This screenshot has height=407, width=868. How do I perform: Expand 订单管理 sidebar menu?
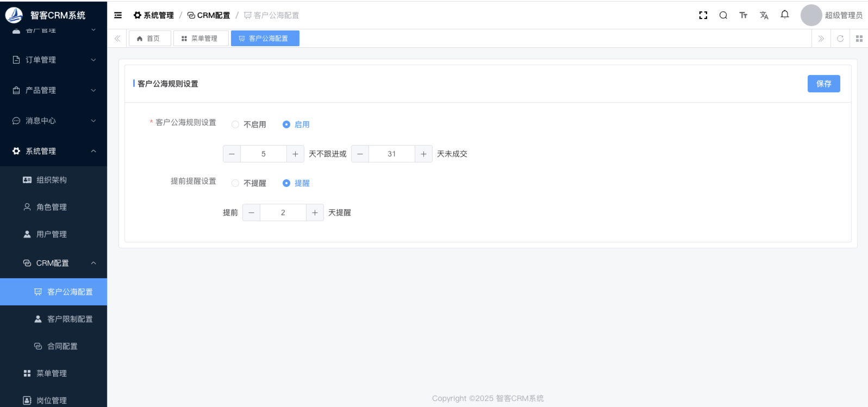[x=53, y=60]
